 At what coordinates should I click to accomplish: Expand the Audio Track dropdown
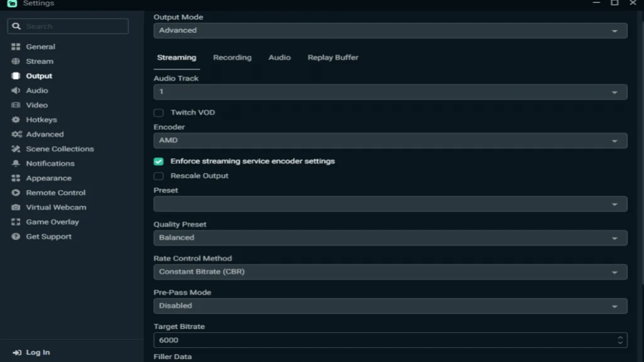coord(390,92)
